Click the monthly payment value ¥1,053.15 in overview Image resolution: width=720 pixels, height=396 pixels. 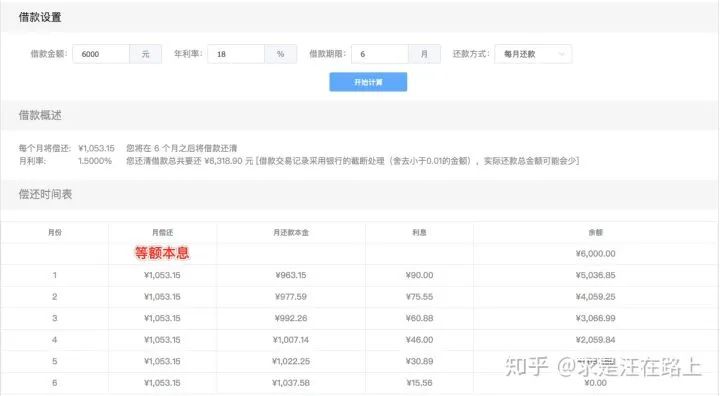click(96, 148)
